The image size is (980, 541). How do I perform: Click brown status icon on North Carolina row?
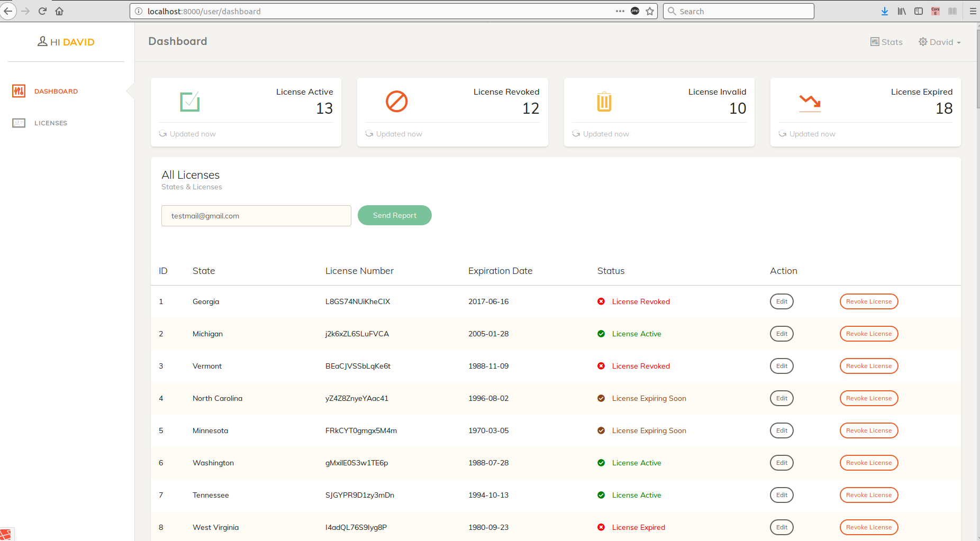click(601, 398)
